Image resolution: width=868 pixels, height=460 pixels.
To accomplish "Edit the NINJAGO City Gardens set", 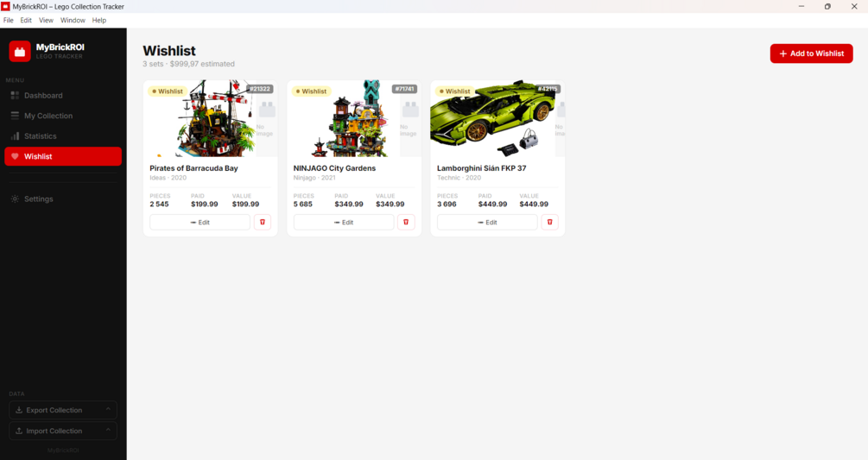I will pyautogui.click(x=344, y=223).
